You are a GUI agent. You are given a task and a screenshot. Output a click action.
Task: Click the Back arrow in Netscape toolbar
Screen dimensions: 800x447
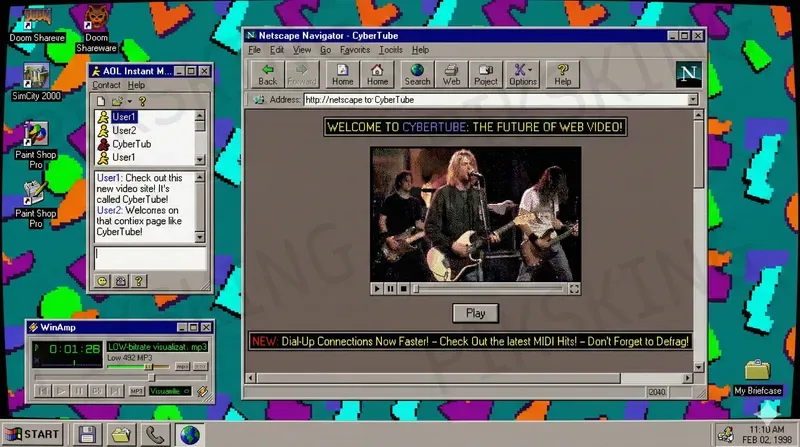pyautogui.click(x=267, y=74)
